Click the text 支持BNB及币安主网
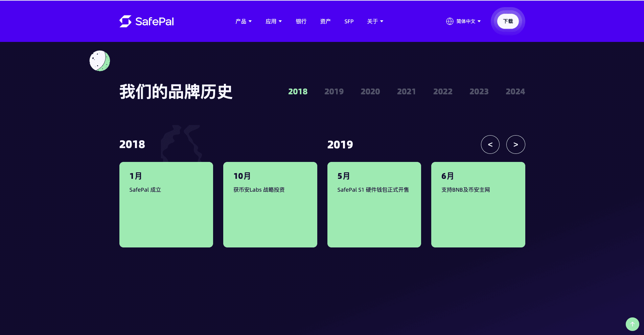Image resolution: width=644 pixels, height=335 pixels. pyautogui.click(x=466, y=190)
